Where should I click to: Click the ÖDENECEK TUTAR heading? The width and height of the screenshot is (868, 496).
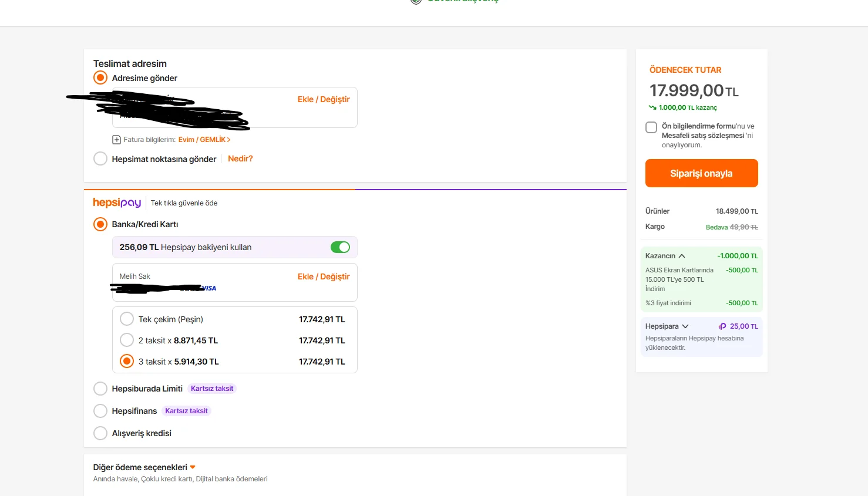coord(685,70)
